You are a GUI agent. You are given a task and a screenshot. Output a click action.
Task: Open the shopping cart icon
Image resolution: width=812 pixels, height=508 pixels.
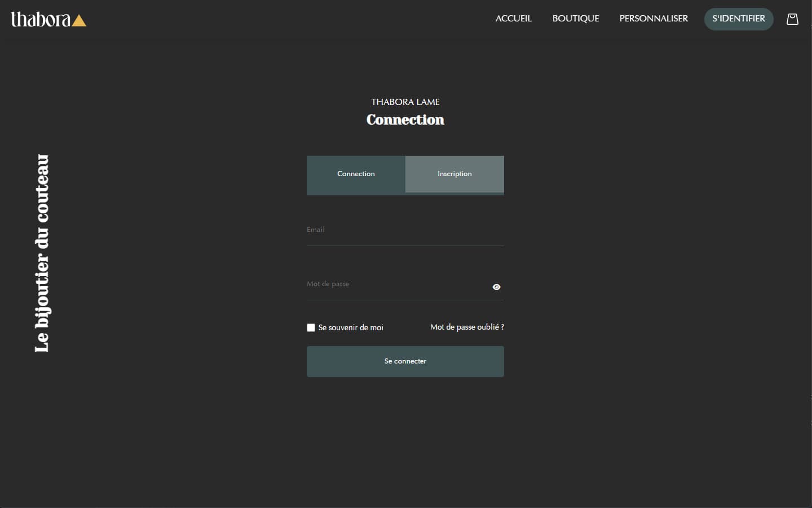[x=792, y=19]
